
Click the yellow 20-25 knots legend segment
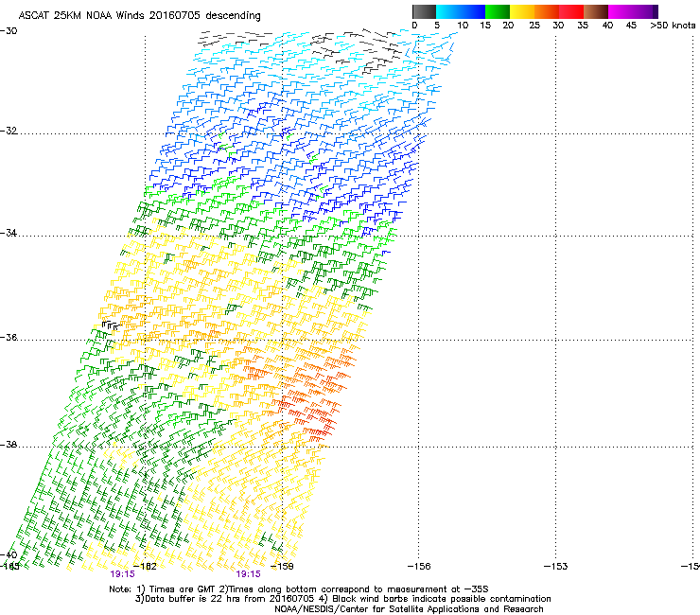[x=522, y=11]
